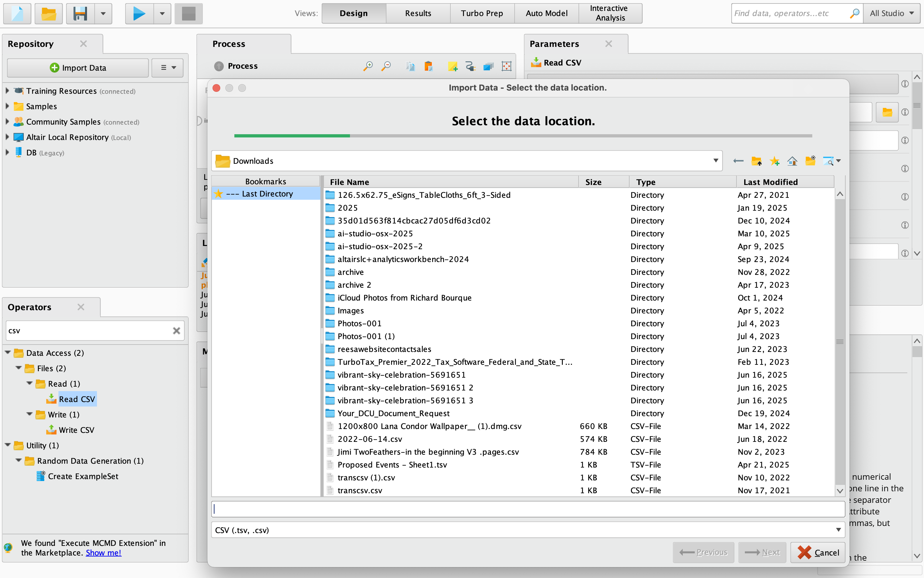Image resolution: width=924 pixels, height=578 pixels.
Task: Open process folder icon in toolbar
Action: pos(48,14)
